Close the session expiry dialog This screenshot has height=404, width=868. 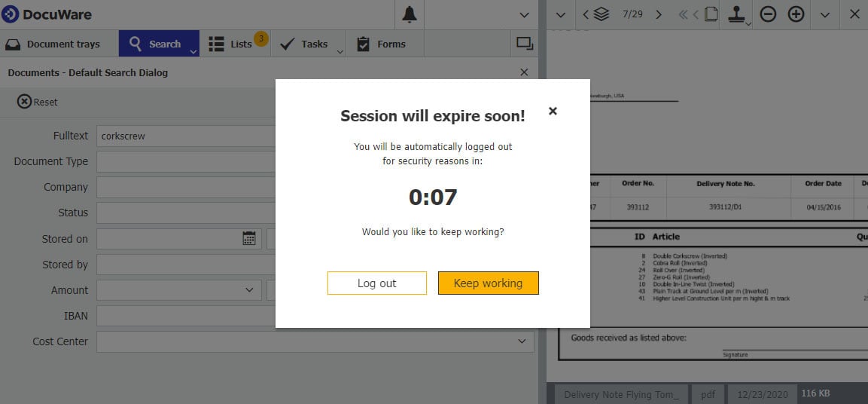tap(553, 111)
